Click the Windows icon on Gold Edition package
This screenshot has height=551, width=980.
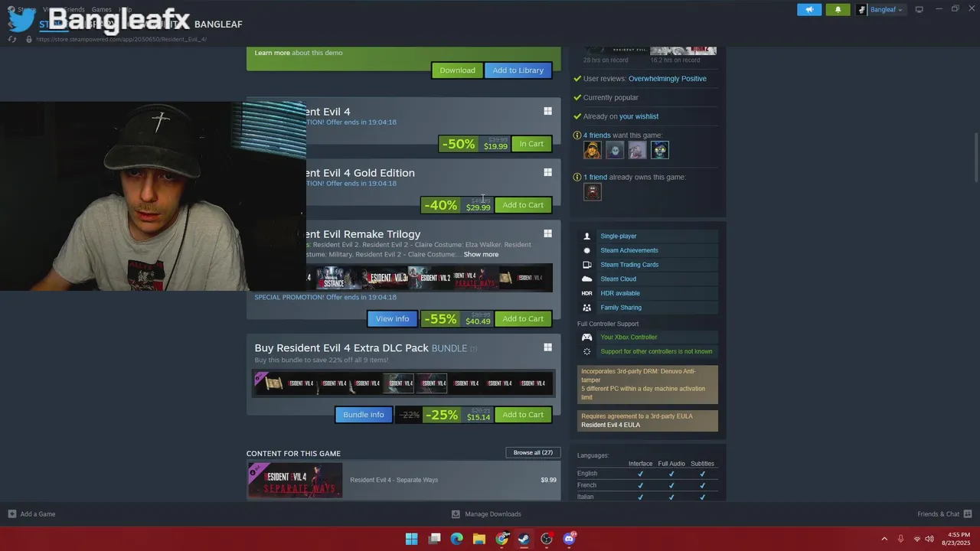(547, 173)
